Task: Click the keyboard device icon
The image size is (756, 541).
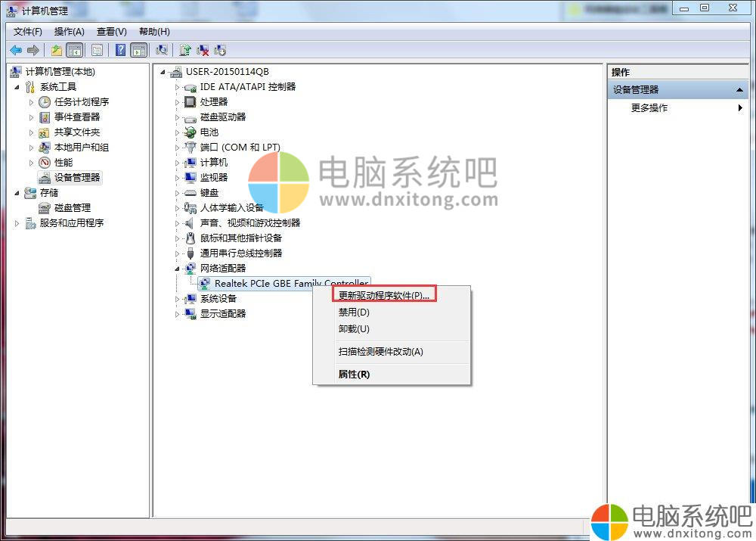Action: pos(191,193)
